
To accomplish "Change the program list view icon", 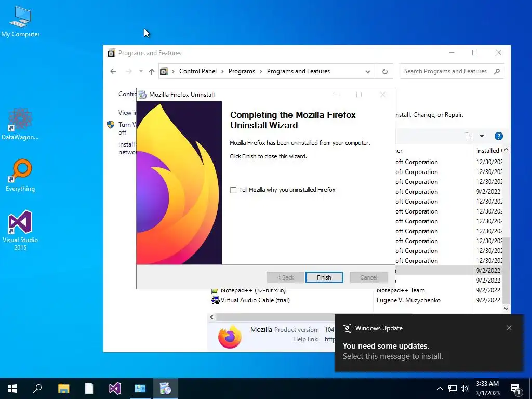I will pyautogui.click(x=470, y=136).
